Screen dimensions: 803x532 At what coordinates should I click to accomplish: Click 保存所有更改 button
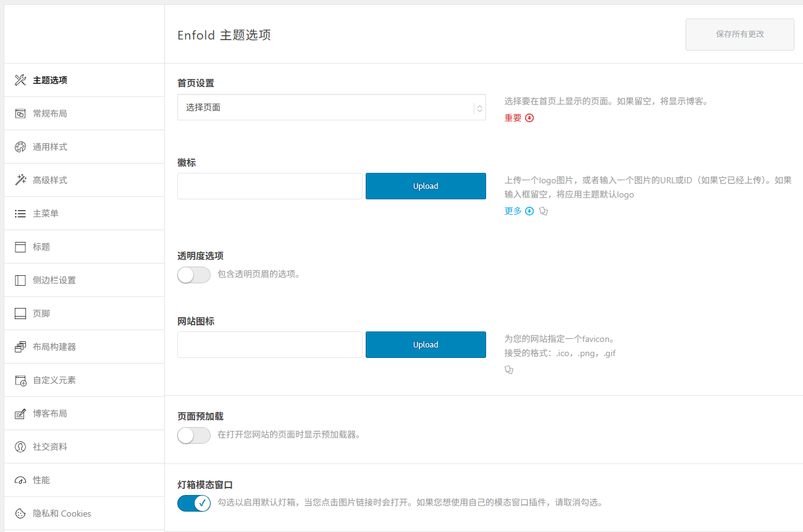point(740,35)
